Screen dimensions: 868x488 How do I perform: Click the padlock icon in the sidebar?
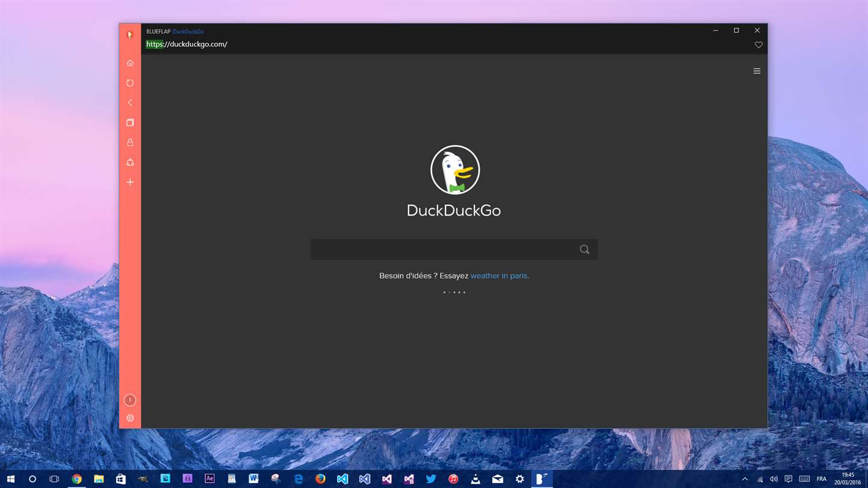[x=130, y=143]
